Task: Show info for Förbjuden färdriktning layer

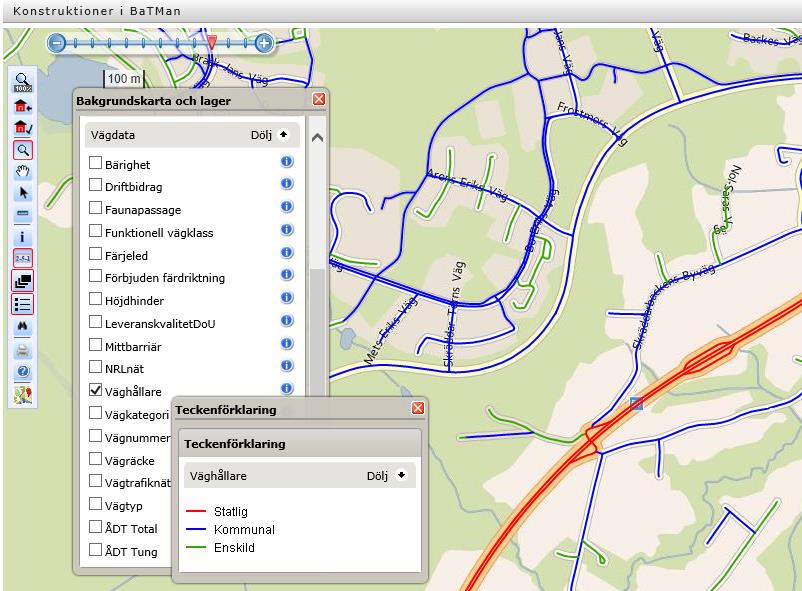Action: pyautogui.click(x=287, y=275)
